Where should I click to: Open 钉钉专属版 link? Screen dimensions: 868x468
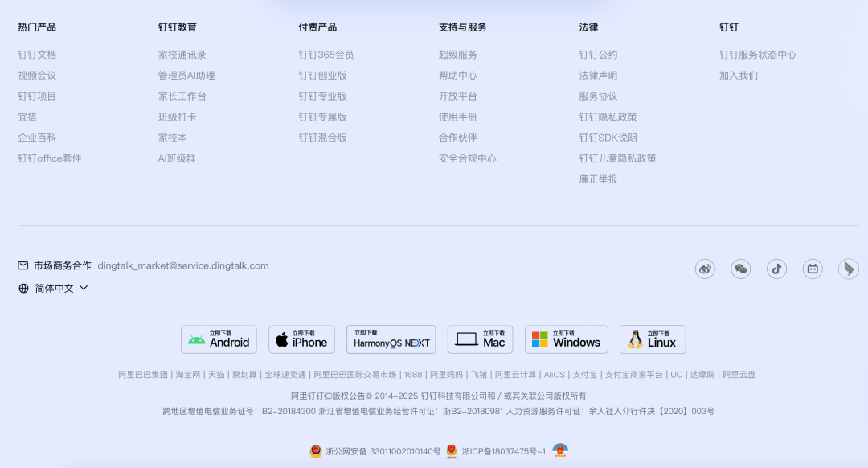323,117
